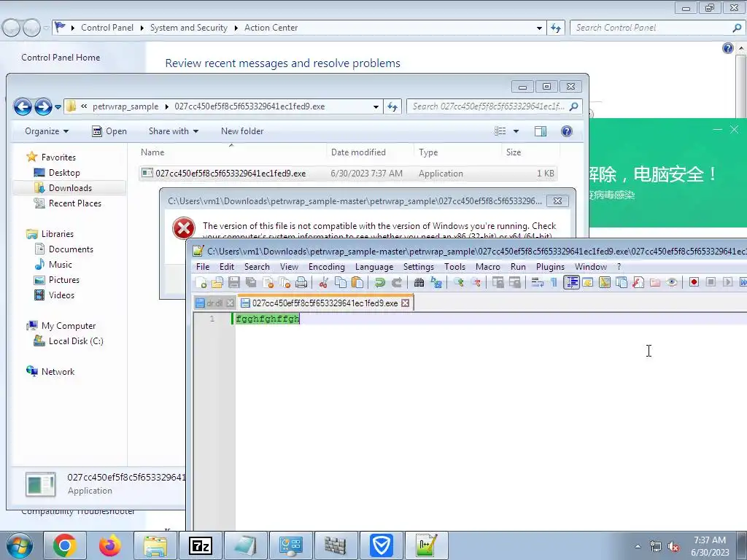The width and height of the screenshot is (747, 560).
Task: Click the Save icon in Notepad++ toolbar
Action: click(x=234, y=282)
